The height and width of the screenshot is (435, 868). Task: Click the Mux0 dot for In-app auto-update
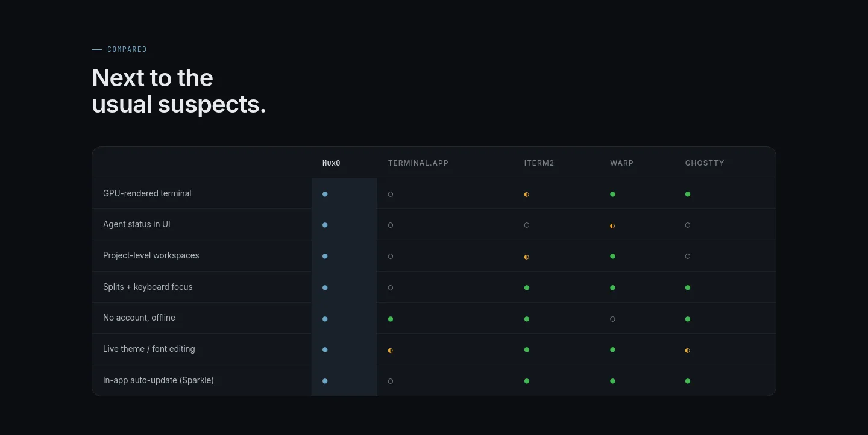tap(325, 381)
